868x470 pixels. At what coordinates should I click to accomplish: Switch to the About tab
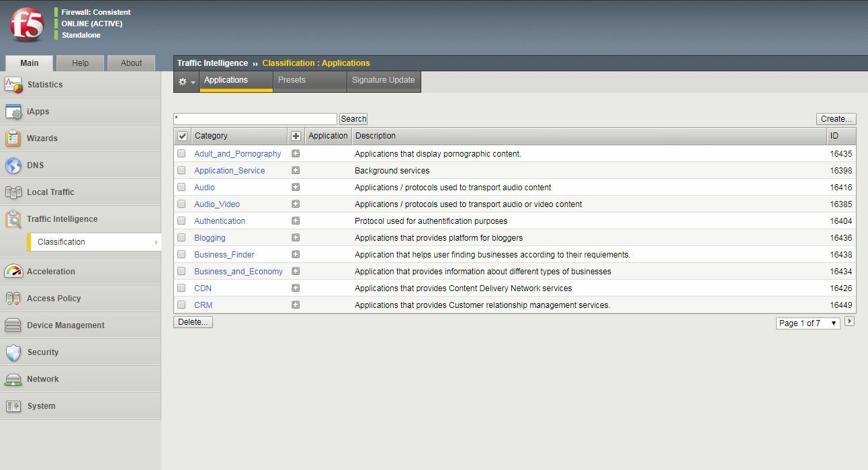coord(131,63)
